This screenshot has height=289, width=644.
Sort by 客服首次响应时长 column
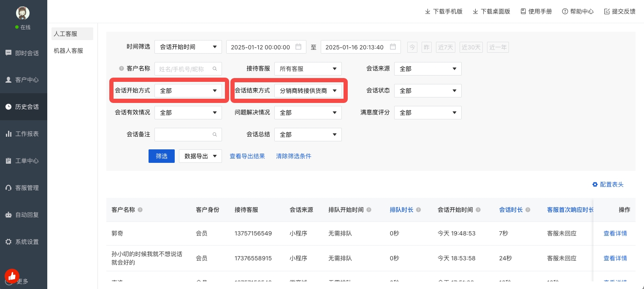tap(570, 210)
